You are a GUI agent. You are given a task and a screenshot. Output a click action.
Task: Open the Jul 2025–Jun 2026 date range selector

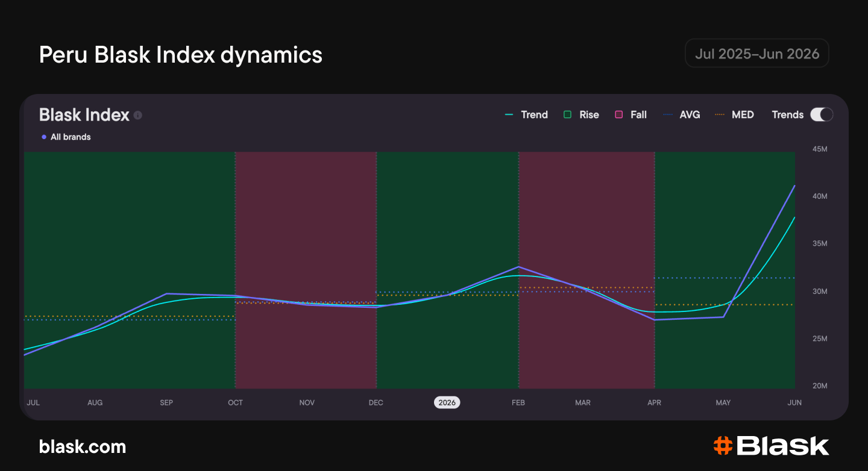click(x=757, y=54)
